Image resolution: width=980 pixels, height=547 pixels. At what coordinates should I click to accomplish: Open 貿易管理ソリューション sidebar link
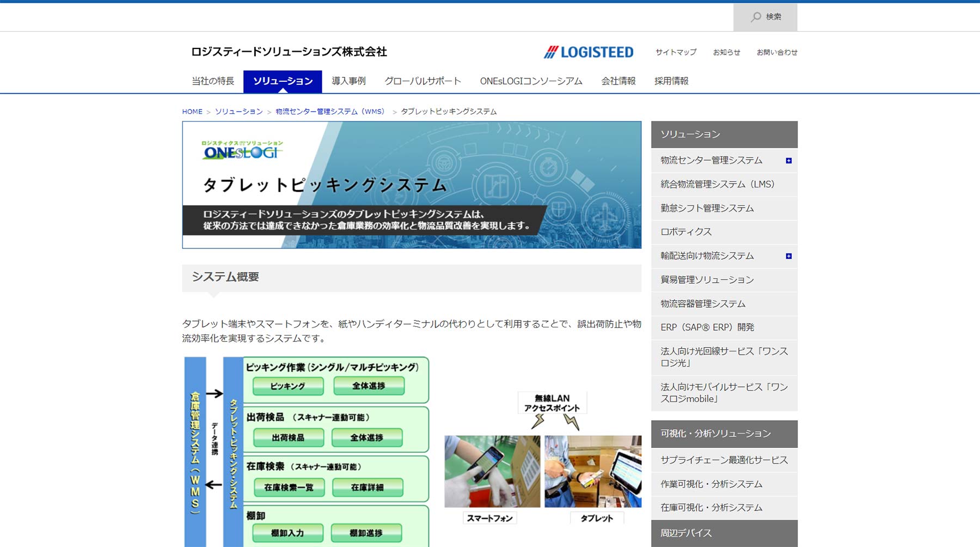(x=724, y=279)
